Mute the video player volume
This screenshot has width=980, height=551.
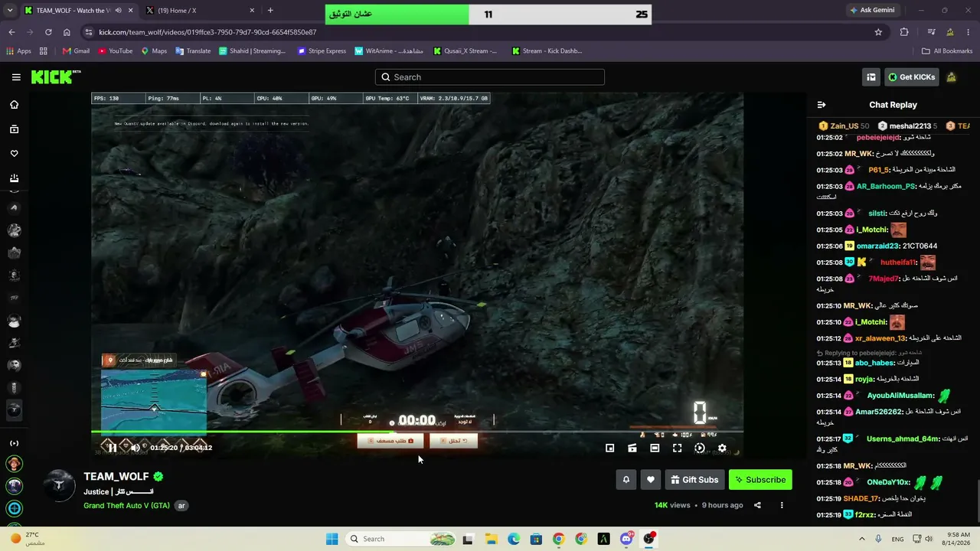click(x=135, y=448)
